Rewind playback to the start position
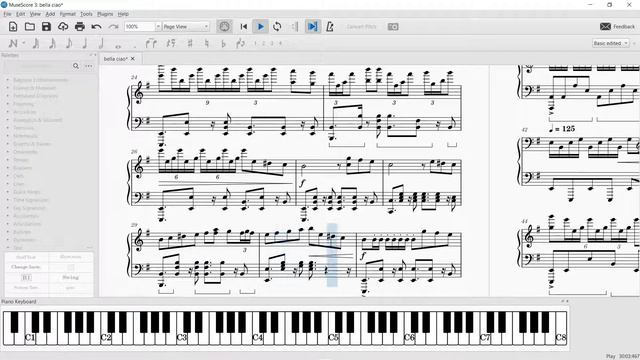Screen dimensions: 640x360 pyautogui.click(x=244, y=27)
